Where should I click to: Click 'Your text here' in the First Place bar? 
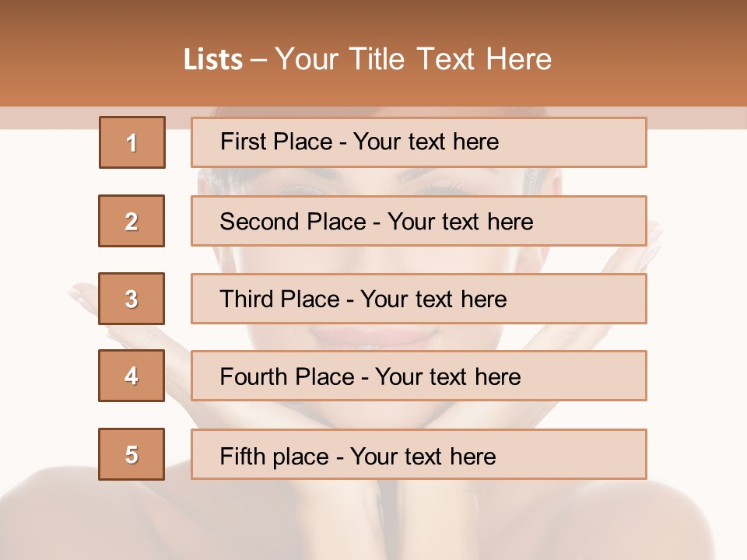point(426,142)
